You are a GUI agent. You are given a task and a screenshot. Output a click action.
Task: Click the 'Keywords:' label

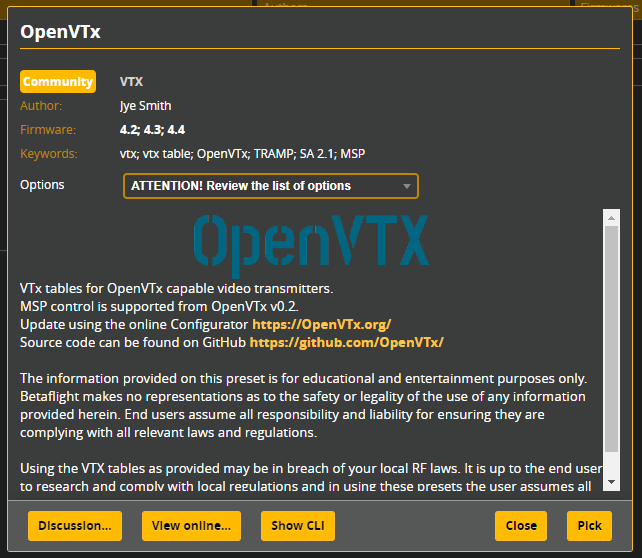49,154
